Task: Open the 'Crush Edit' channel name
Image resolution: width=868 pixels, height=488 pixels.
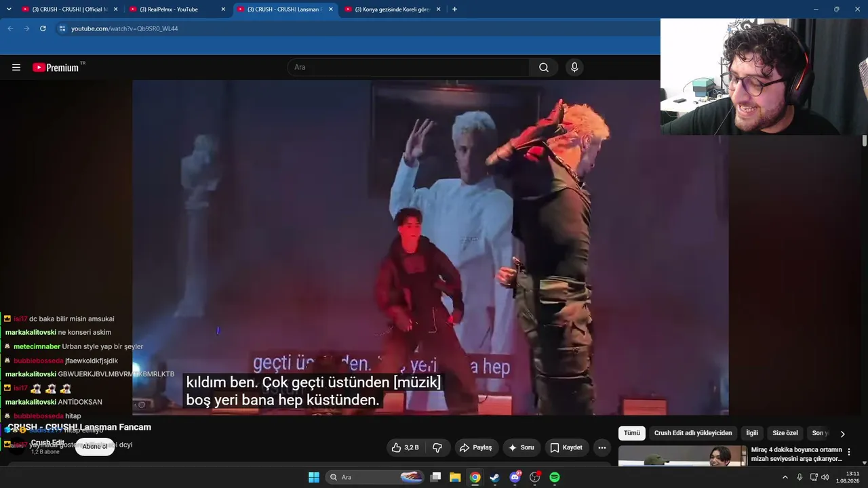Action: pos(47,443)
